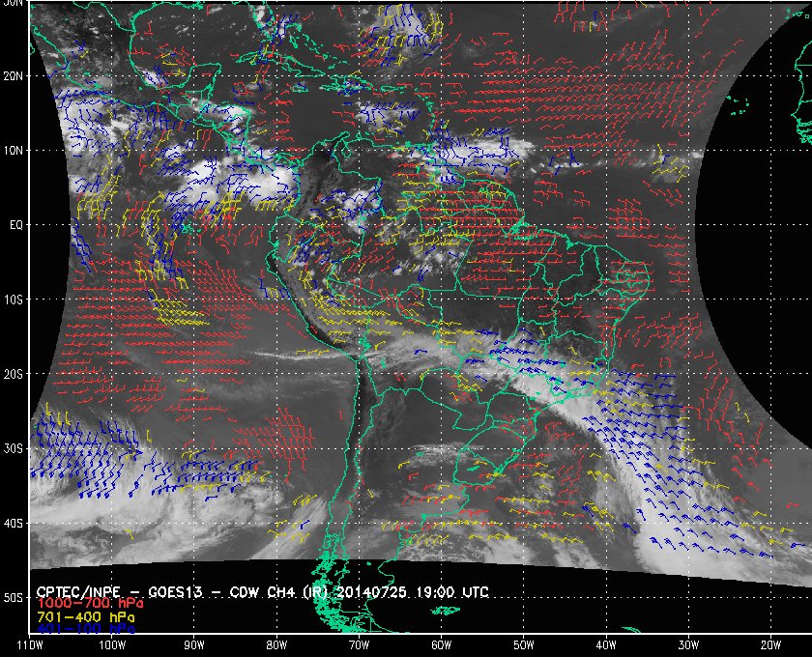Click the 401-100 hPa blue legend label
The width and height of the screenshot is (812, 657).
click(85, 629)
